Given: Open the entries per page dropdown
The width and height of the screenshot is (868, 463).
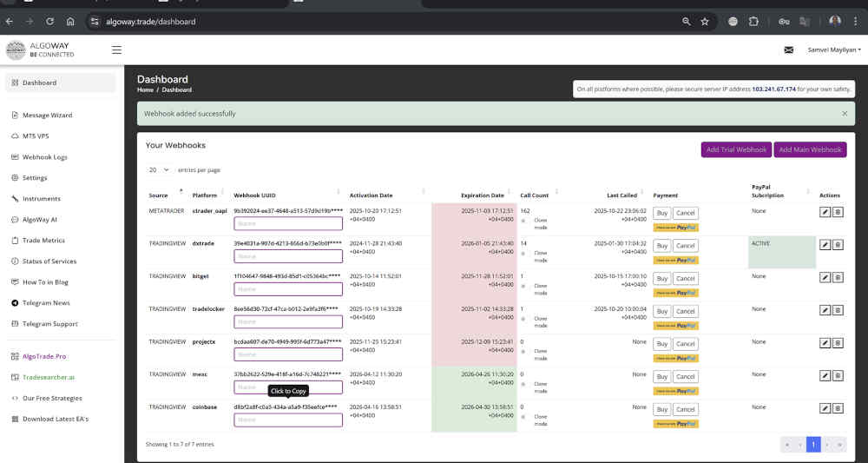Looking at the screenshot, I should pos(159,170).
